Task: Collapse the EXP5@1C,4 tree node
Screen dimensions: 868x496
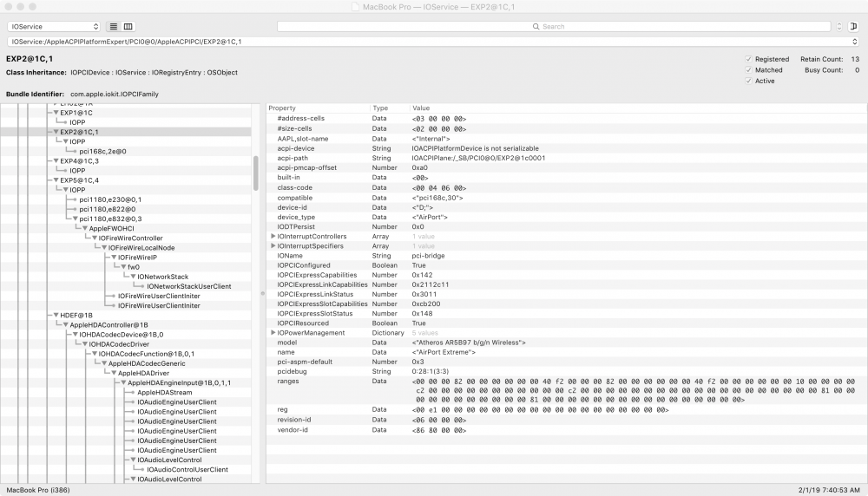Action: [x=56, y=180]
